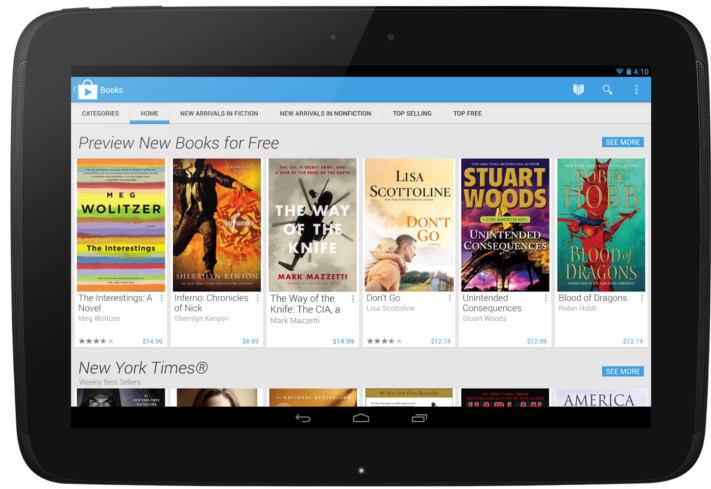This screenshot has width=711, height=489.
Task: Tap the Play Store bag icon
Action: tap(87, 90)
